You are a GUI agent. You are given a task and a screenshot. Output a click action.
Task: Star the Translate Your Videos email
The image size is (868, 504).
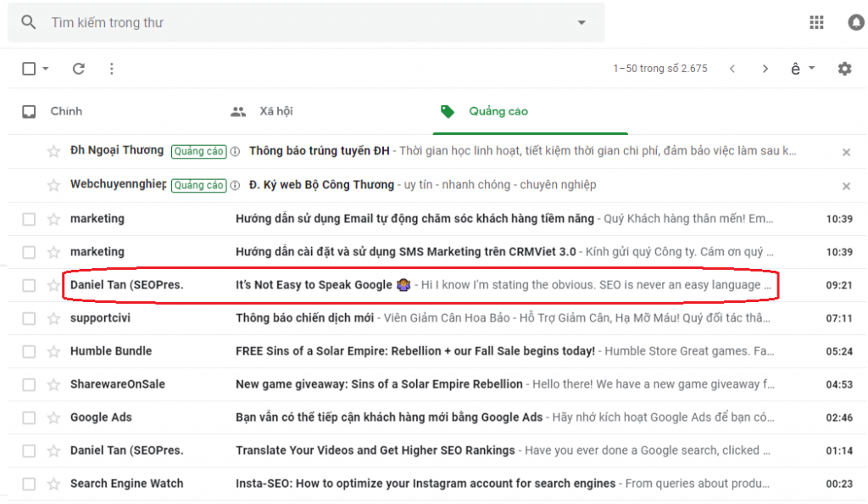53,451
